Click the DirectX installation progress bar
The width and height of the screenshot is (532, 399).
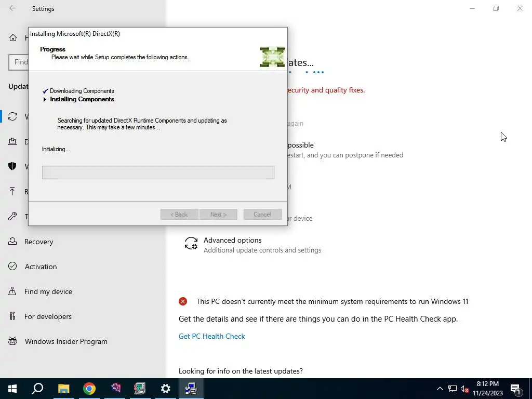[x=158, y=172]
